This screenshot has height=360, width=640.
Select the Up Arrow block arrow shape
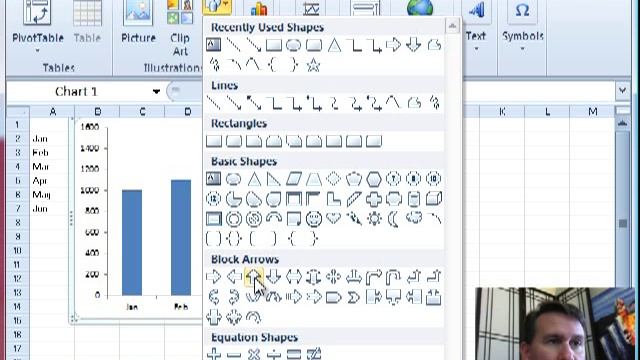tap(253, 277)
